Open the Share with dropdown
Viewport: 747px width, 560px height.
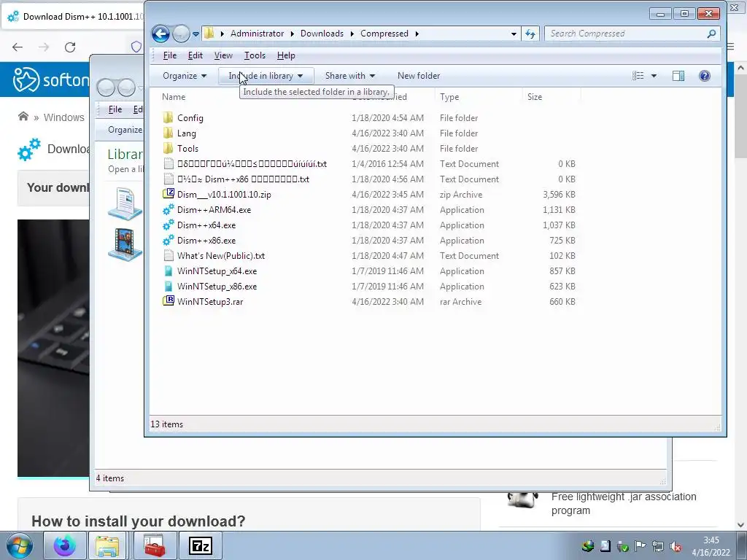tap(349, 76)
